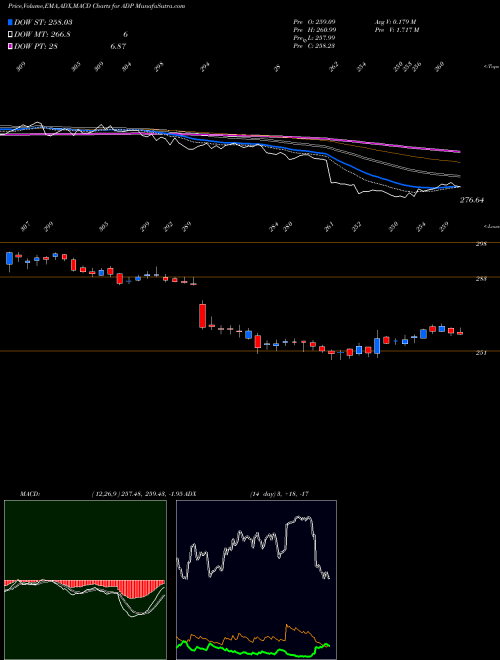Click the 'Pre V: 1.717 M' volume text
Screen dimensions: 500x660
(398, 29)
